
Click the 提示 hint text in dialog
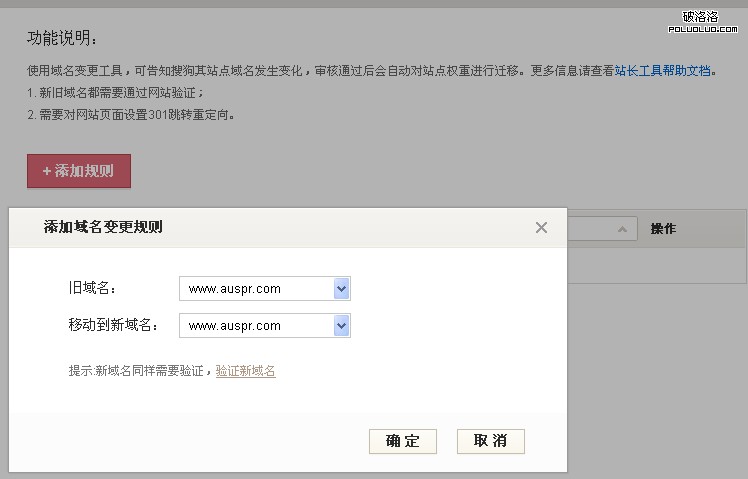click(x=140, y=371)
